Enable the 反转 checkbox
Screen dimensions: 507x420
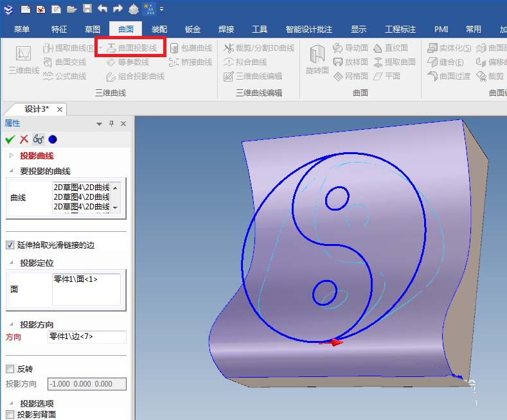click(x=10, y=369)
